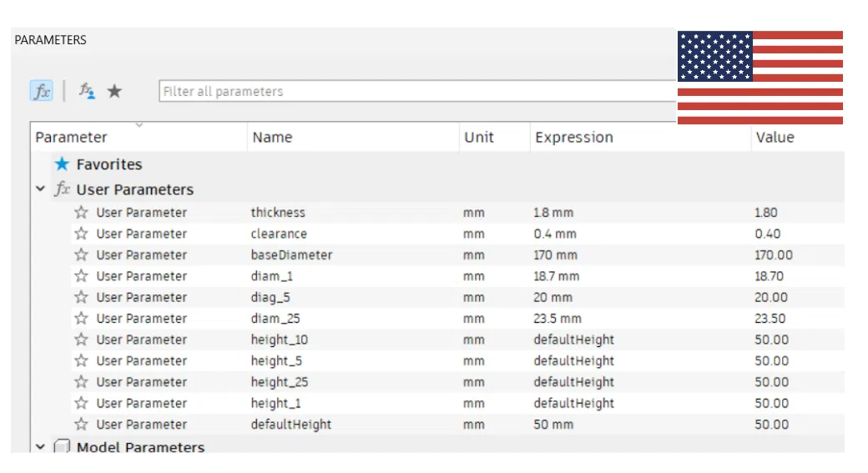Toggle favorite star for clearance parameter

pos(81,234)
